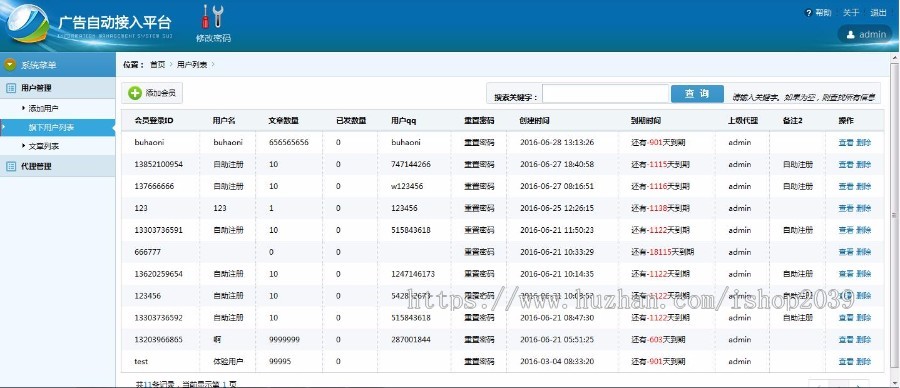
Task: Delete user 137666666
Action: (863, 187)
